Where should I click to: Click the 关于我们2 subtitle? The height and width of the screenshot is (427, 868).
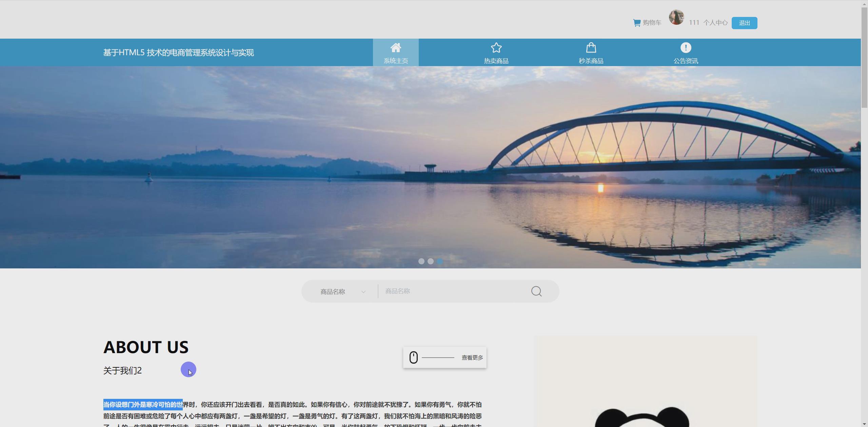click(122, 371)
